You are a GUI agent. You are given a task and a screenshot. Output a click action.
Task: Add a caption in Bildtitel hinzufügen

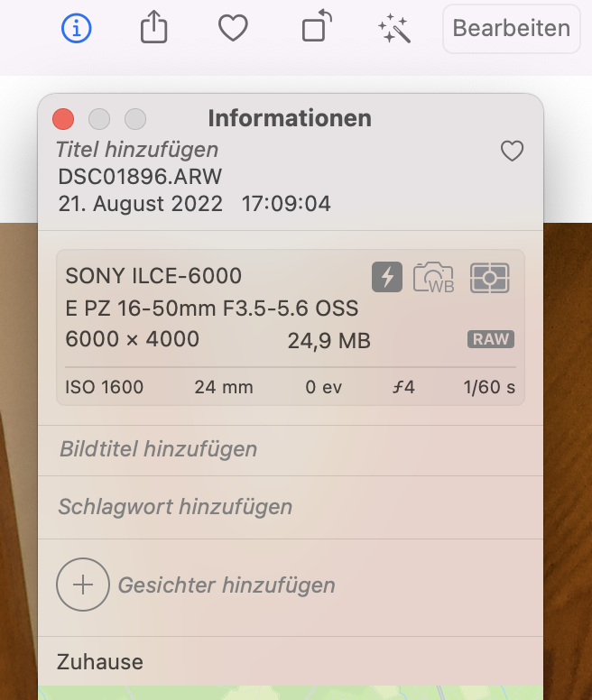(158, 448)
